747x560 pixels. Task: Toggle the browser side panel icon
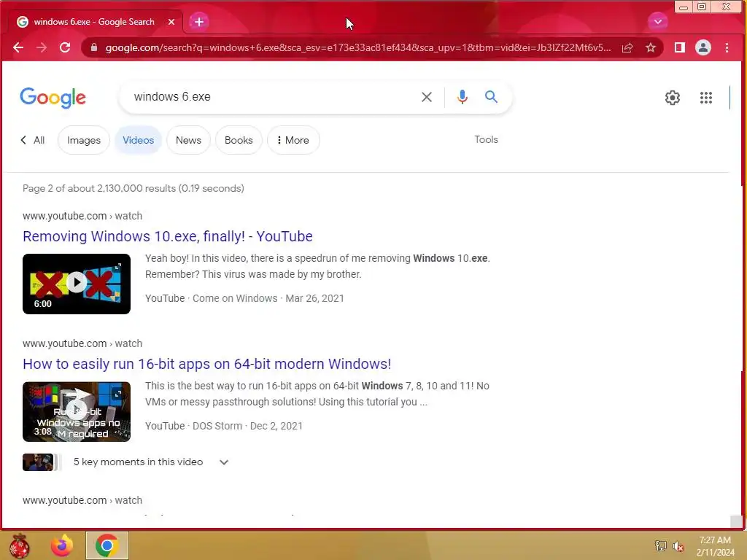tap(680, 47)
